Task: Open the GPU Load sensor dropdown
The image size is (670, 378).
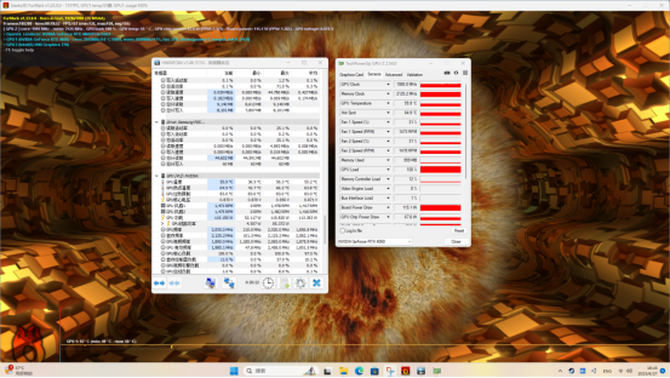Action: 388,170
